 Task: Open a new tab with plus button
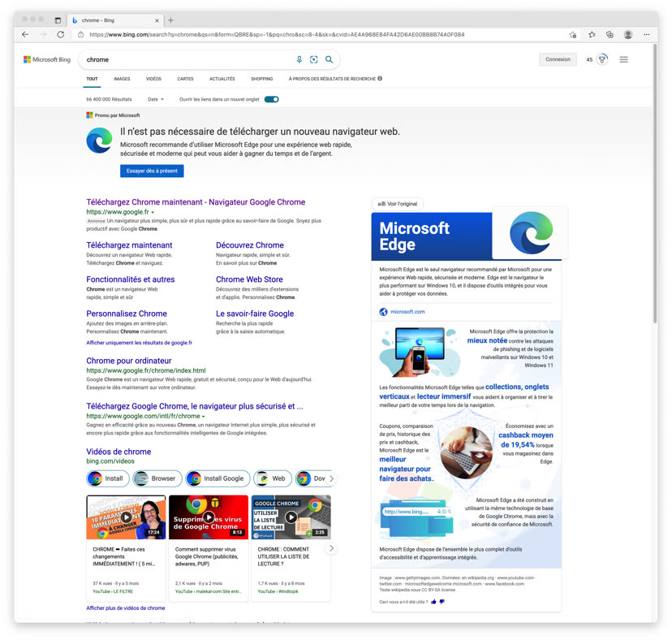(170, 20)
